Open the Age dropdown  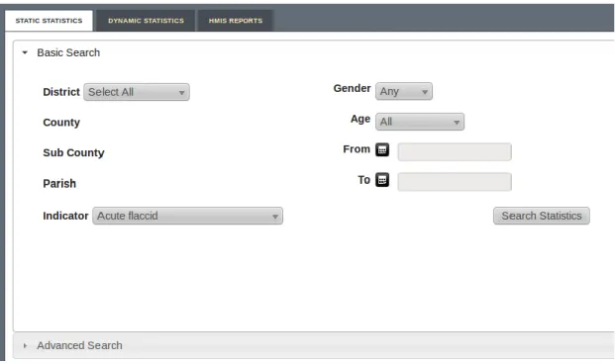(420, 122)
